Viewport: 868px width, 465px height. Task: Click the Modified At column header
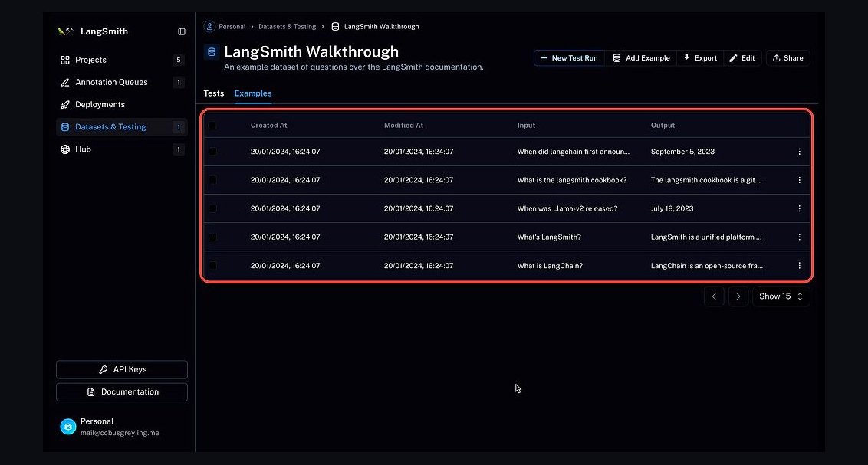point(403,126)
